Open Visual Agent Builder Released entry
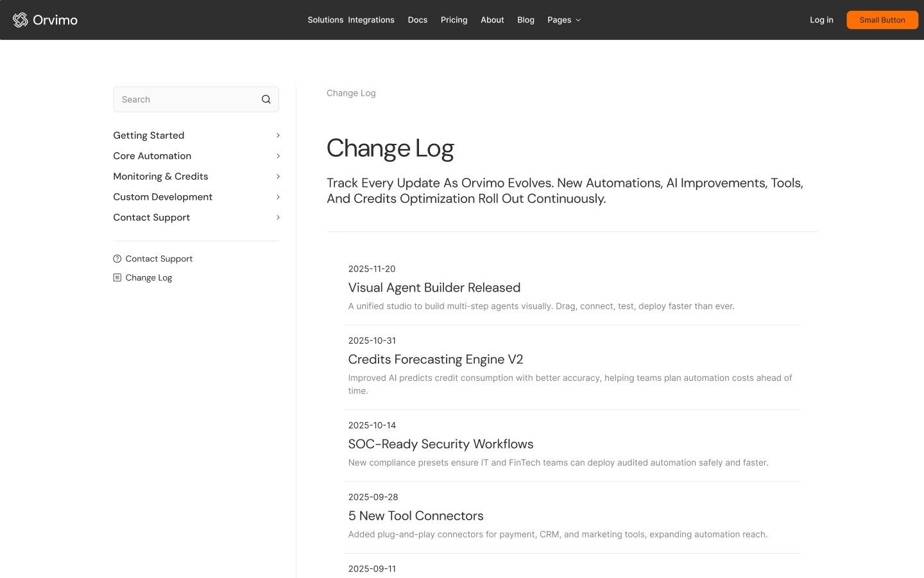Viewport: 924px width, 578px height. 434,288
